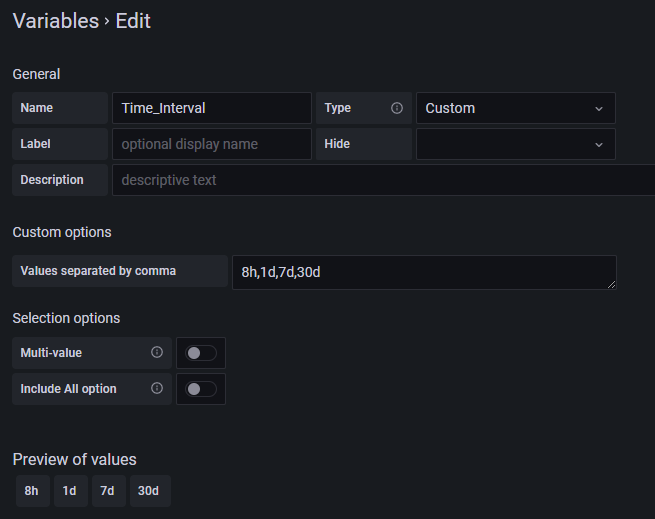
Task: Click the General section heading
Action: (x=36, y=74)
